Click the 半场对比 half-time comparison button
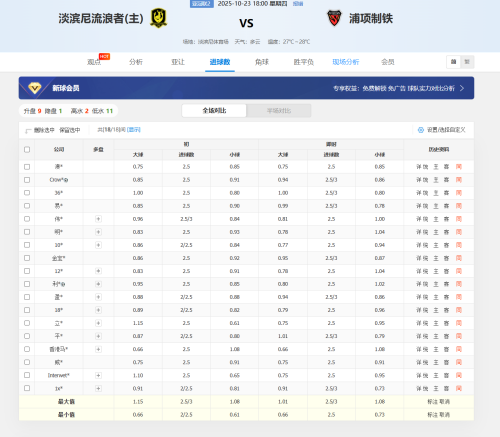 point(279,111)
